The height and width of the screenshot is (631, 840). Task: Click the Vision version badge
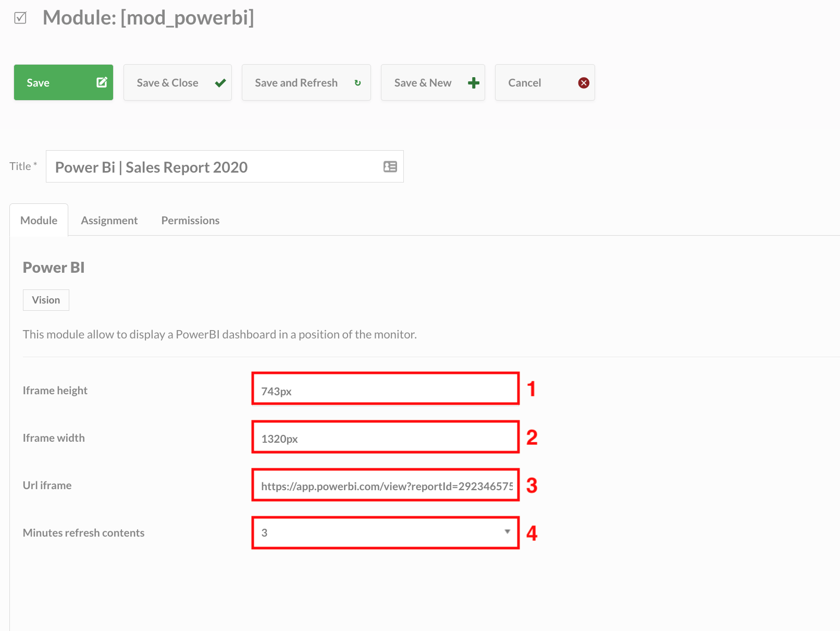click(x=46, y=300)
